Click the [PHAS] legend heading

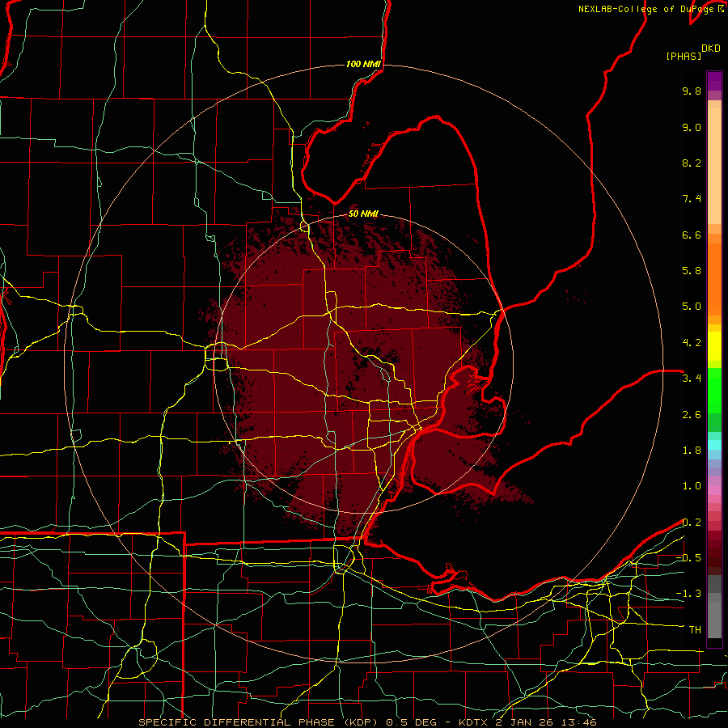(x=684, y=56)
